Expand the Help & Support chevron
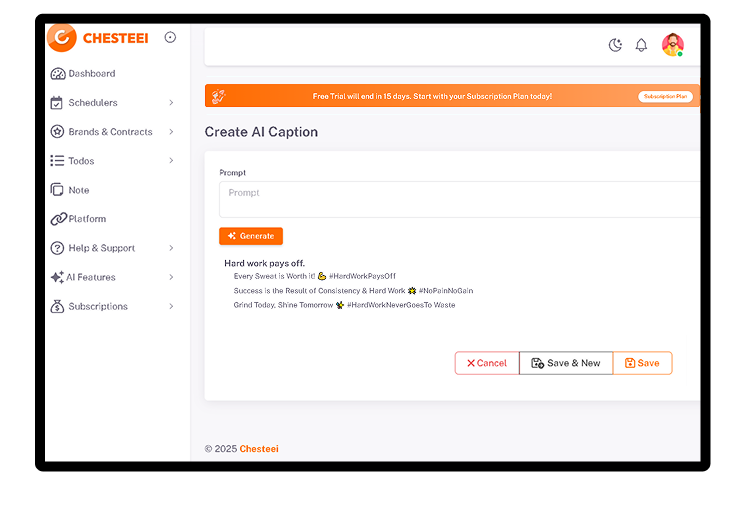The height and width of the screenshot is (527, 745). pos(171,248)
